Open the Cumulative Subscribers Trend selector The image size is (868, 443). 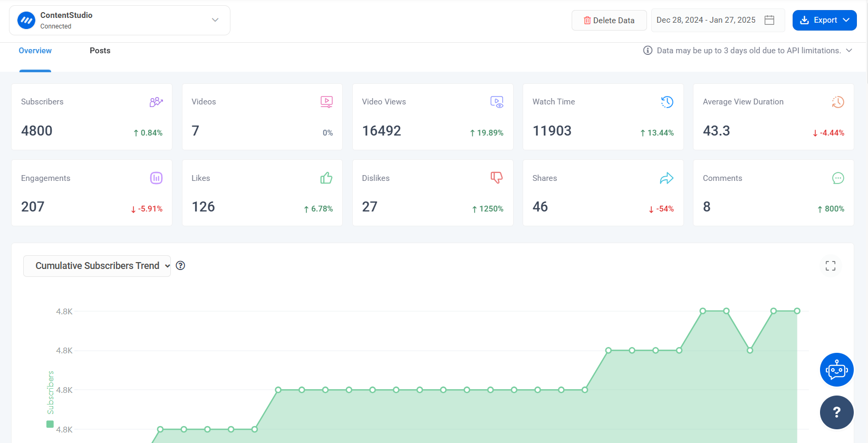point(97,266)
